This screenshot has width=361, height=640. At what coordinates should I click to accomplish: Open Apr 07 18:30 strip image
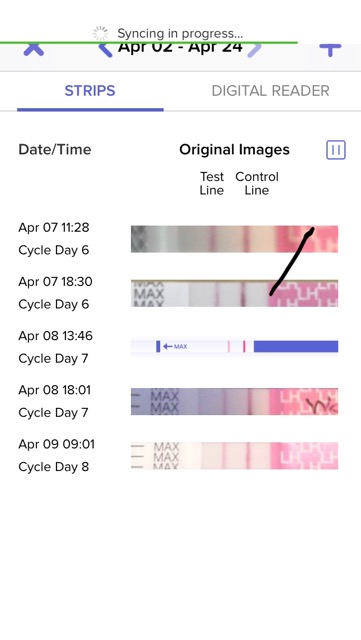point(234,293)
